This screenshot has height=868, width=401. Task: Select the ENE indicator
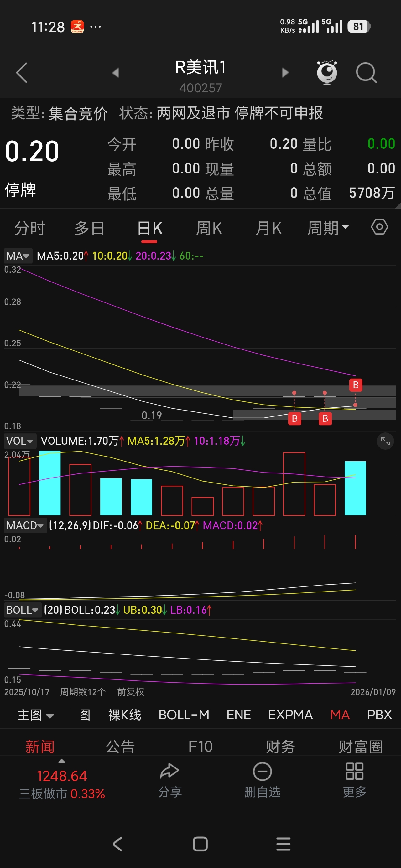[x=238, y=715]
